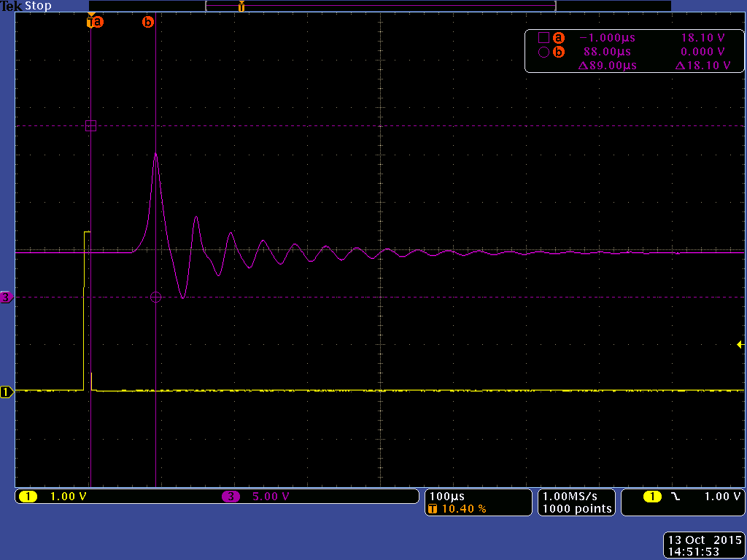Select cursor b marker at top

[148, 22]
